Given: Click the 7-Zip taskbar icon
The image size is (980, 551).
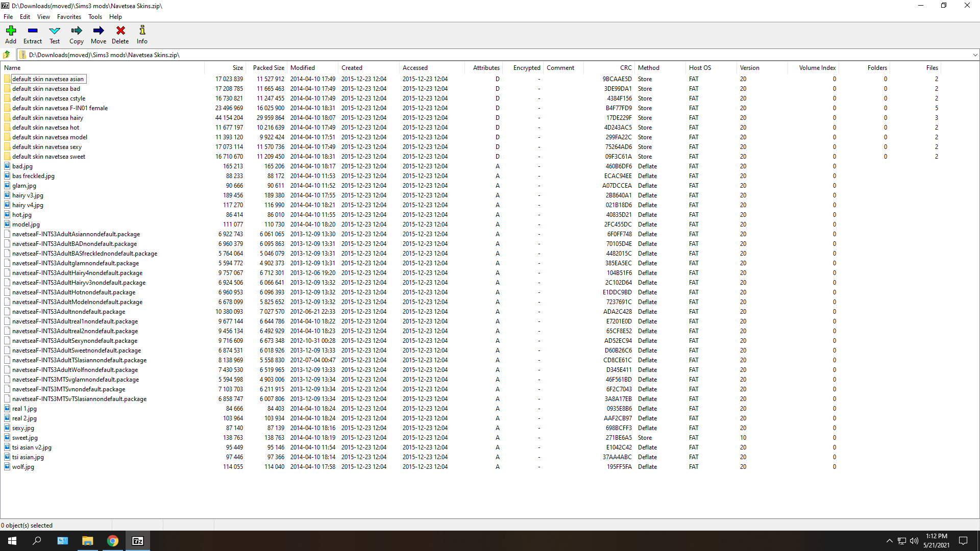Looking at the screenshot, I should (x=138, y=541).
